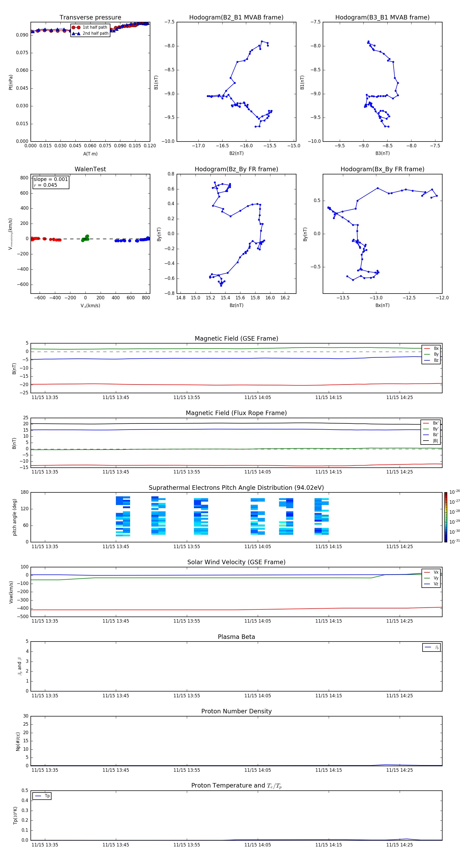Click 'B3(nT)' axis label
Image resolution: width=473 pixels, height=868 pixels.
[382, 153]
